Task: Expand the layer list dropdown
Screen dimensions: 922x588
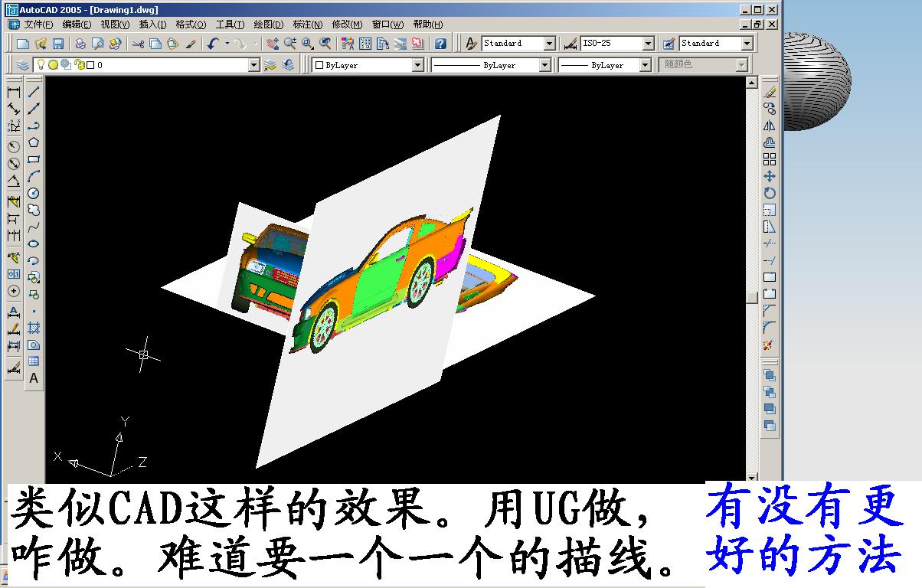Action: (254, 65)
